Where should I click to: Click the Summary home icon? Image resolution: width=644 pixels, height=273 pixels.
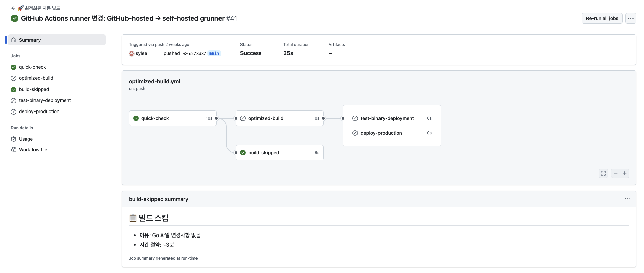(x=14, y=40)
